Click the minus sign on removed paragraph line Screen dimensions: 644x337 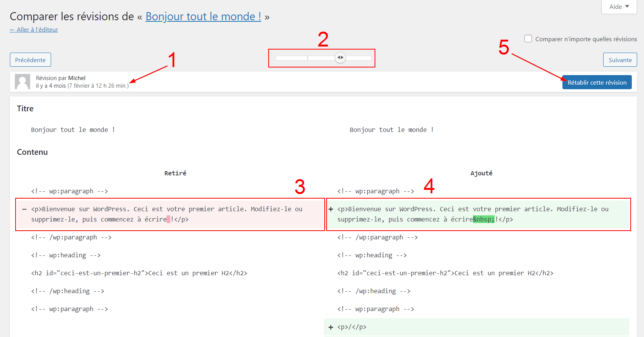(x=24, y=209)
